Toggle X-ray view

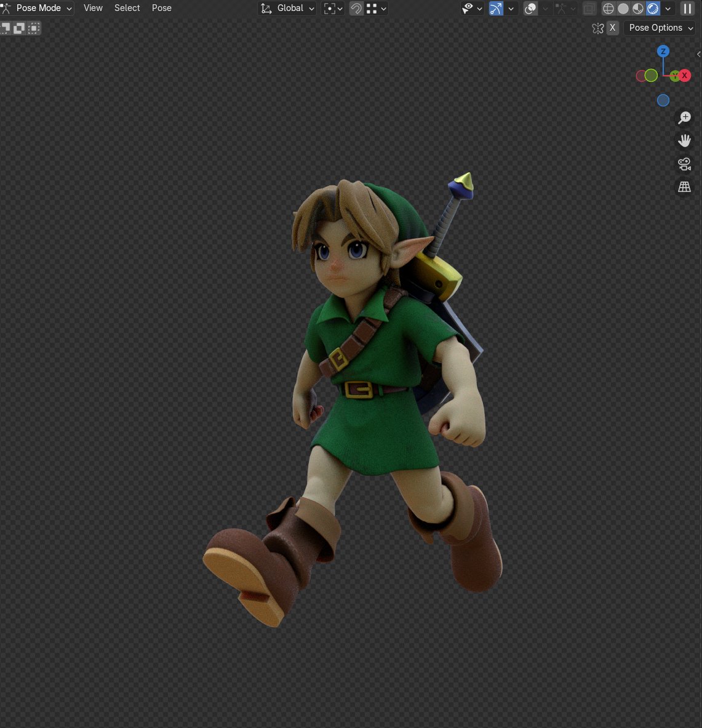tap(589, 9)
